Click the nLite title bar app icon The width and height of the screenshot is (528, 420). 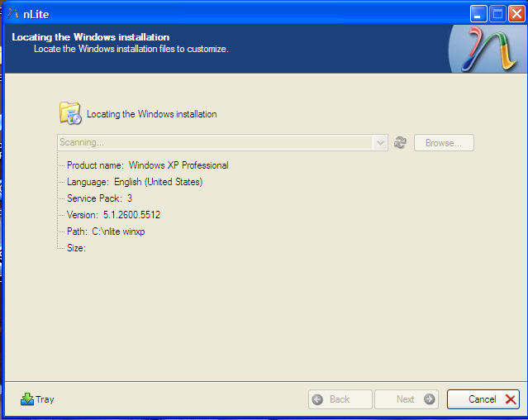13,14
